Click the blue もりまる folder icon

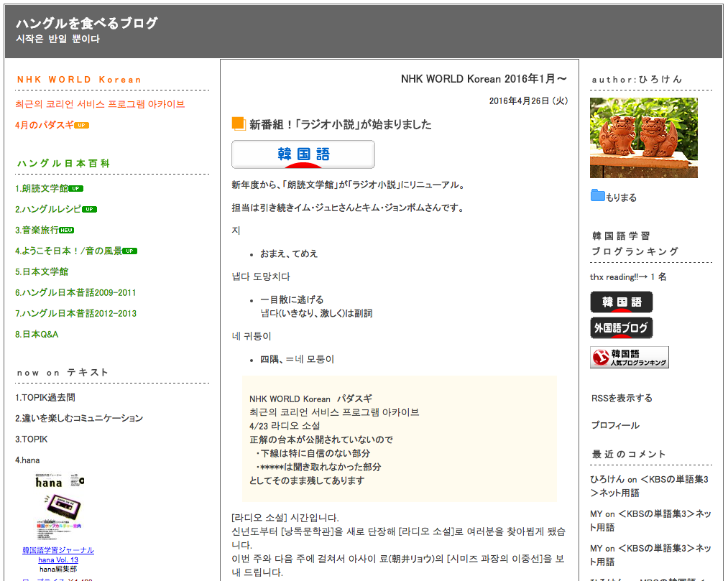(597, 195)
